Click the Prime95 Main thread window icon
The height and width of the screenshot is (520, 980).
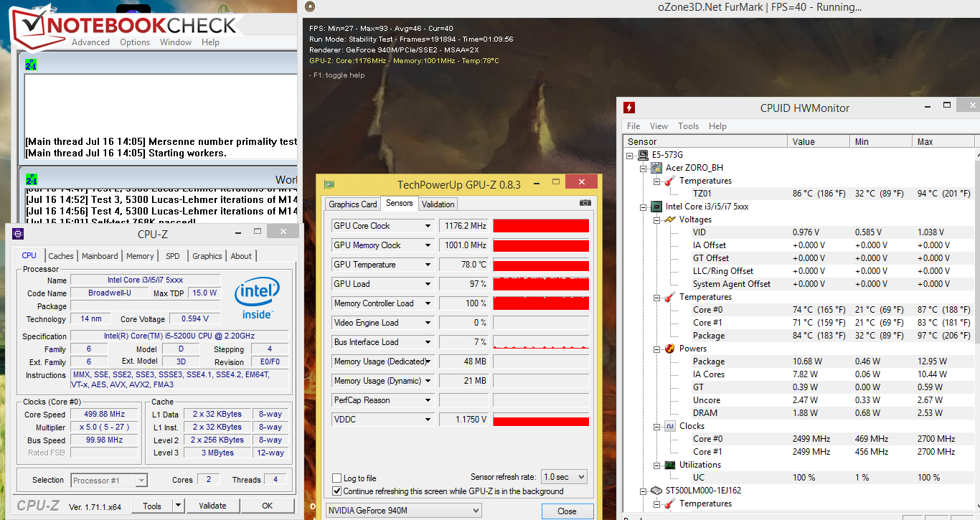(x=31, y=65)
